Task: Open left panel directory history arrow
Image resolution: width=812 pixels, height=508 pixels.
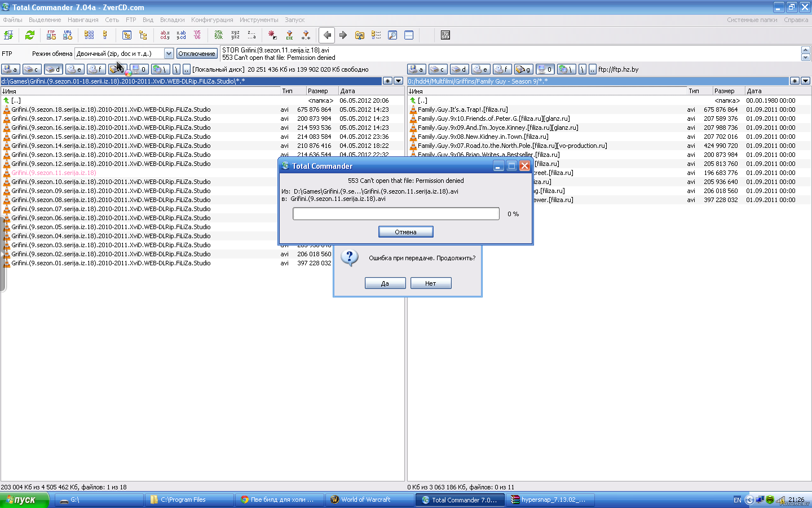Action: 398,81
